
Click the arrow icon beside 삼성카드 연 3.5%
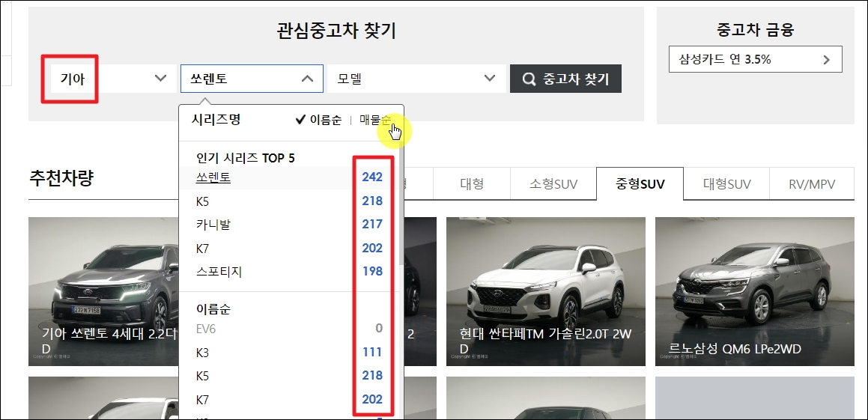(827, 60)
